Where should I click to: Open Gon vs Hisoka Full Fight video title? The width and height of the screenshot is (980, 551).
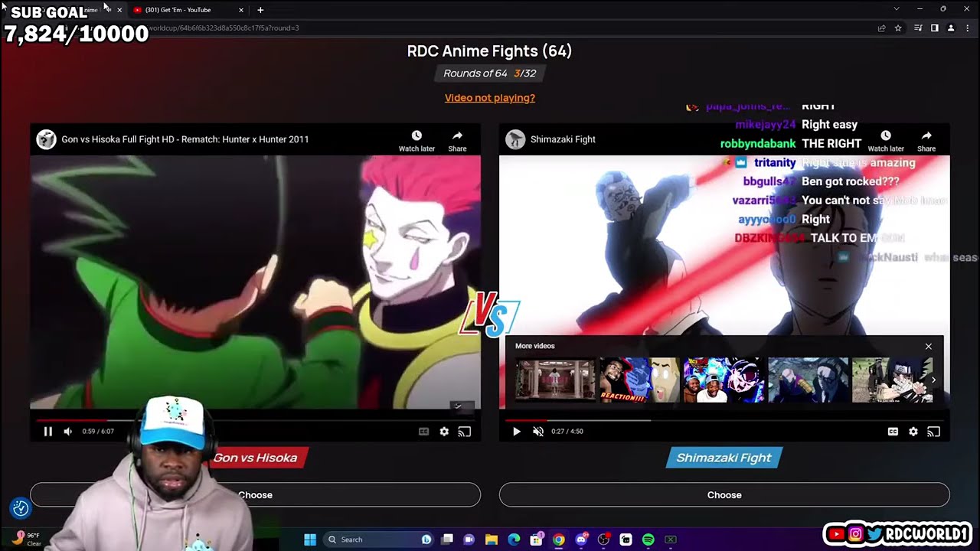point(185,139)
